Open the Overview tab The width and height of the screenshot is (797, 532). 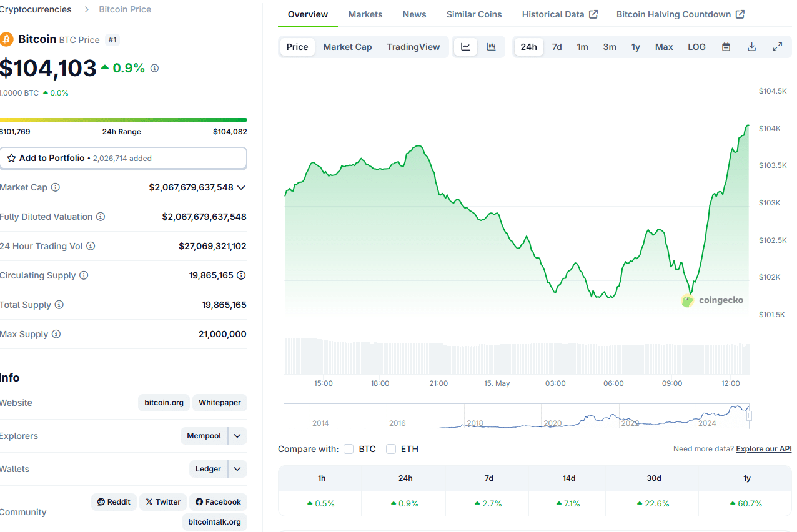coord(308,14)
